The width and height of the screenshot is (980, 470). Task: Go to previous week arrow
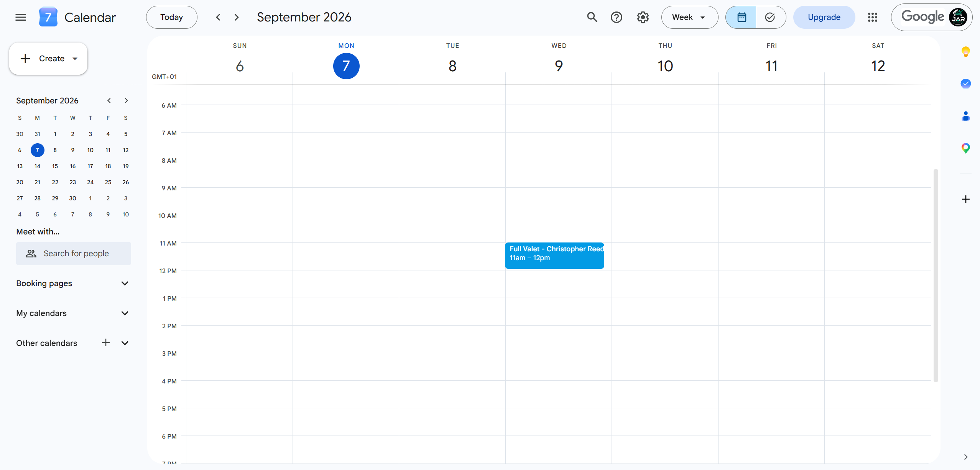[218, 17]
